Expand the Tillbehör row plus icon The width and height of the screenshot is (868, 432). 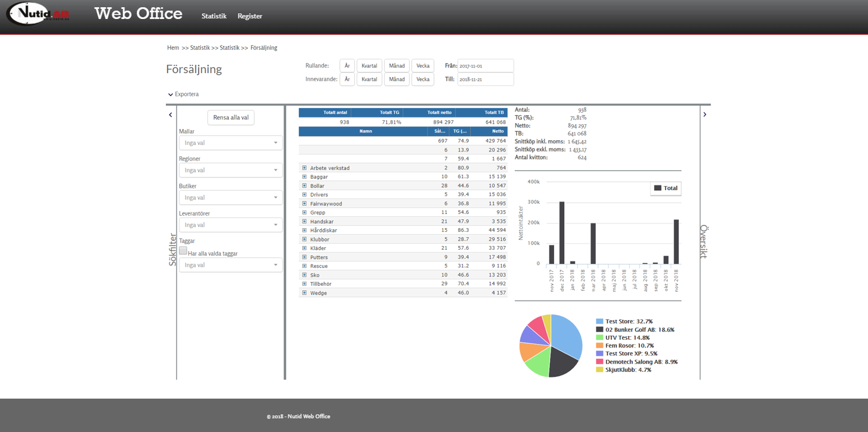click(304, 284)
